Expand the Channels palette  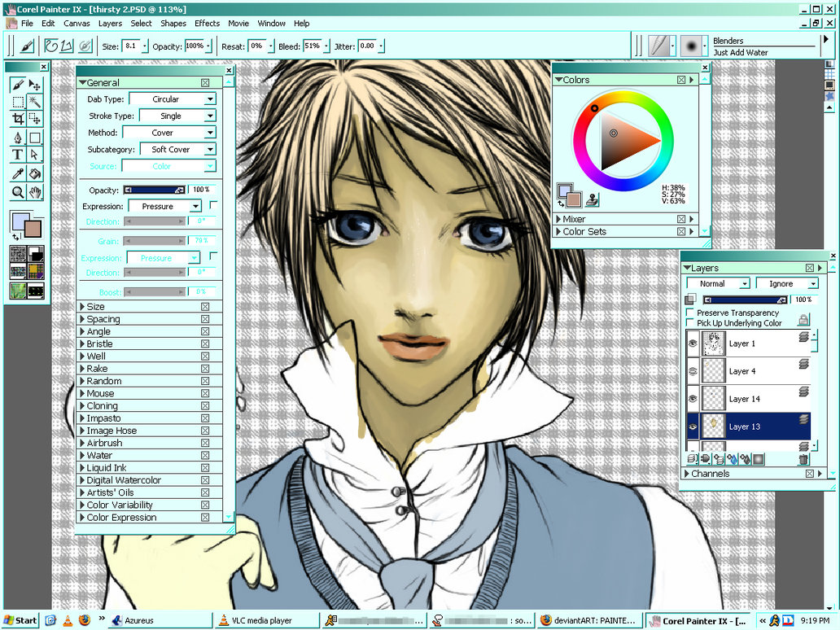[x=687, y=474]
